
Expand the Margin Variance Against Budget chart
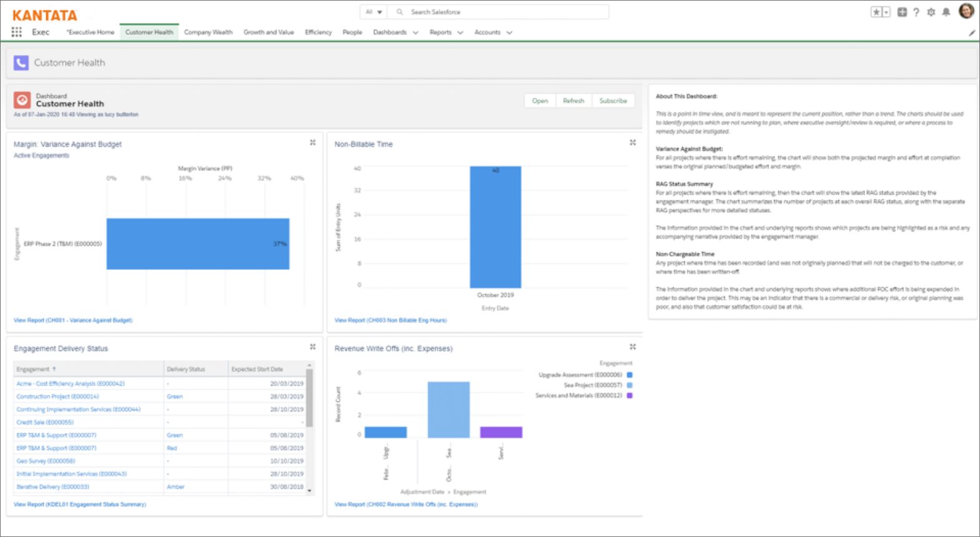[x=313, y=143]
